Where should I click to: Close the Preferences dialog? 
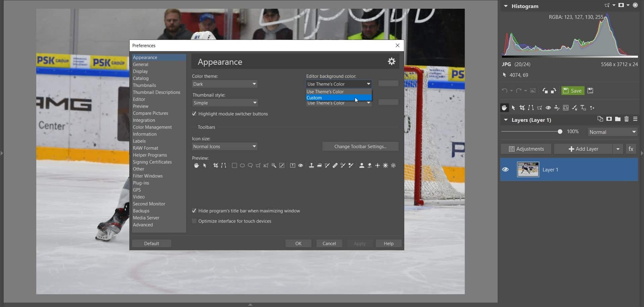(398, 45)
